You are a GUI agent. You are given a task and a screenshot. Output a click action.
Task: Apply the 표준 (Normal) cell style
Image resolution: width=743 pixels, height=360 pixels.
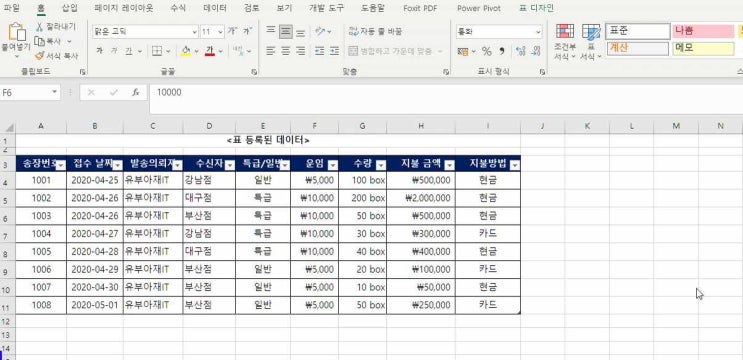[x=638, y=31]
